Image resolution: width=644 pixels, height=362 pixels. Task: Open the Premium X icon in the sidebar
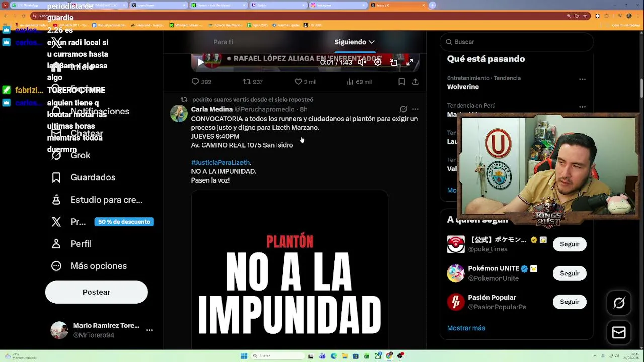click(56, 222)
